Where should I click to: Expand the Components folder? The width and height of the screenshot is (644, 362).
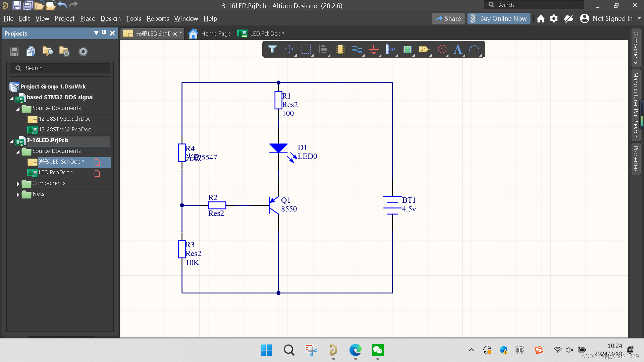18,184
